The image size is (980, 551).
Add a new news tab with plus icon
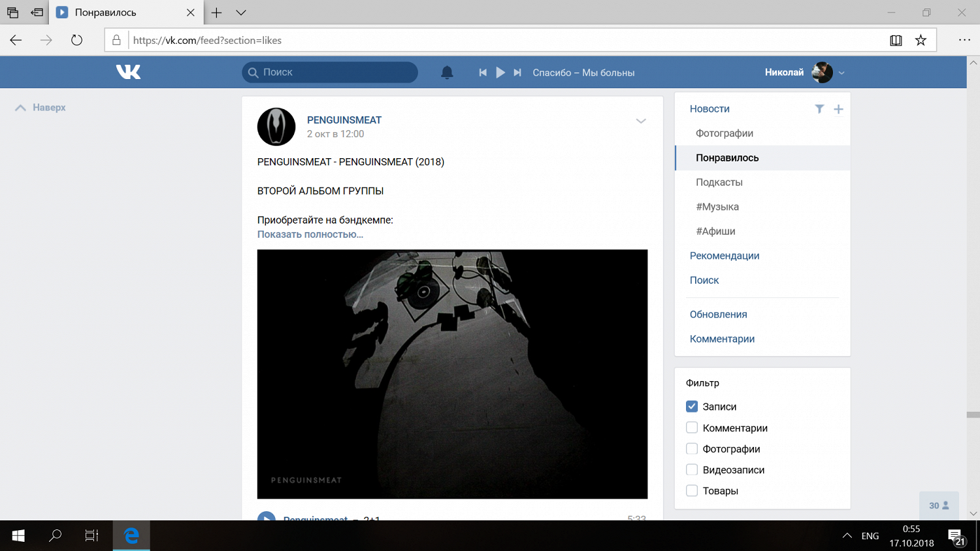(838, 109)
